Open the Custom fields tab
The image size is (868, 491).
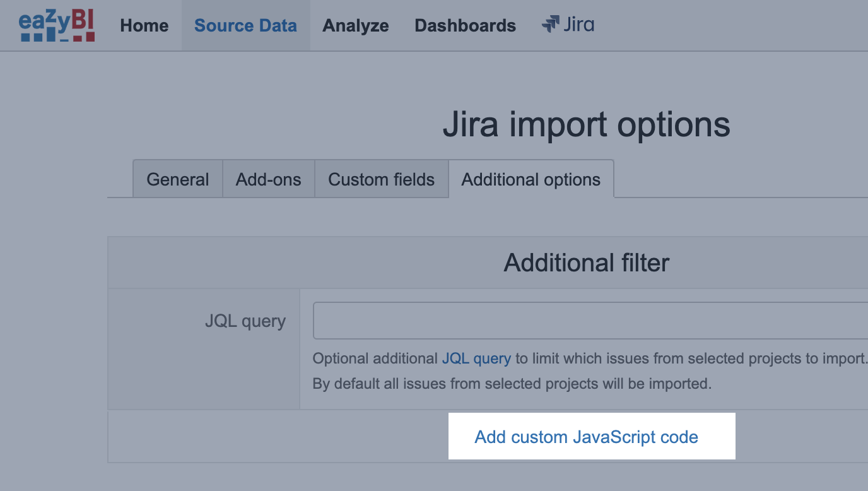(x=382, y=179)
